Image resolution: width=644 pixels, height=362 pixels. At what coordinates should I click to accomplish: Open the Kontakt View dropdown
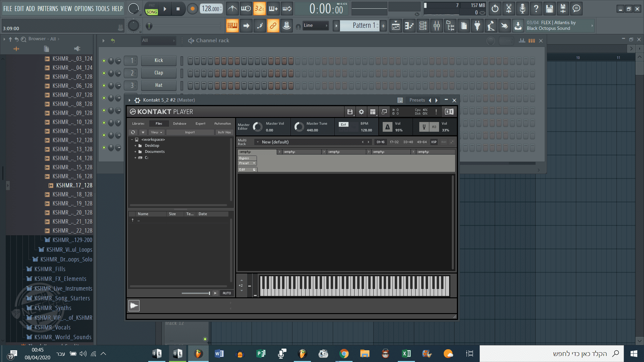(x=156, y=132)
